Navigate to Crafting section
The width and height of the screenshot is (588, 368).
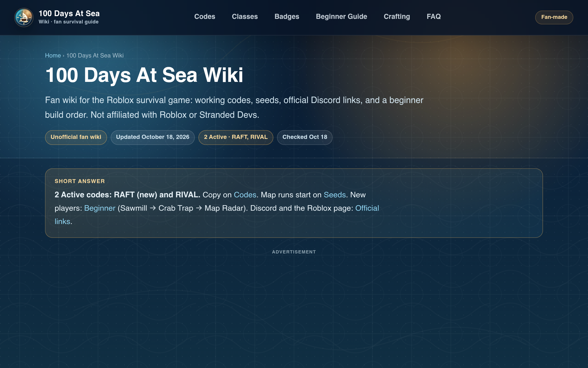pos(397,17)
